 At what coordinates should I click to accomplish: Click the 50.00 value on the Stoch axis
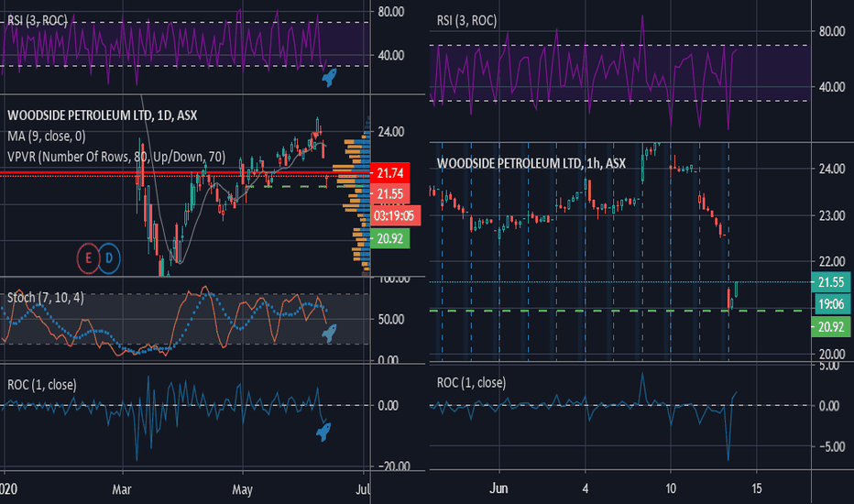click(391, 319)
